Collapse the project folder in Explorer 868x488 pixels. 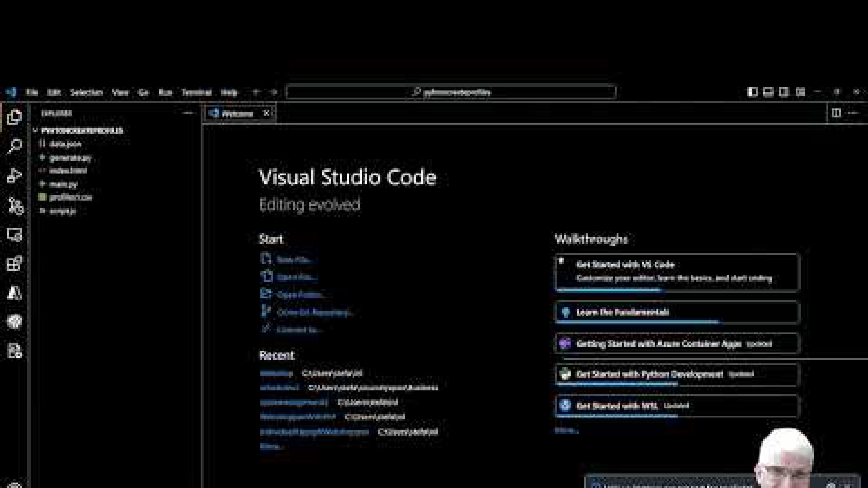pos(35,130)
